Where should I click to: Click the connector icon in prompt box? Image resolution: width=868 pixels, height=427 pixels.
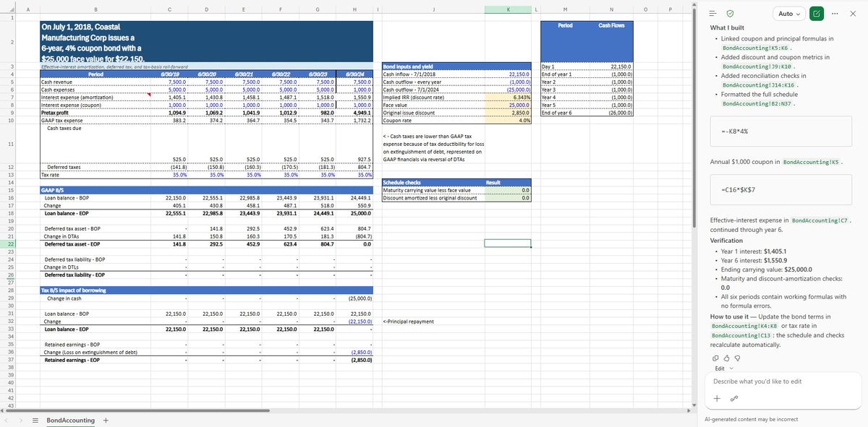733,398
